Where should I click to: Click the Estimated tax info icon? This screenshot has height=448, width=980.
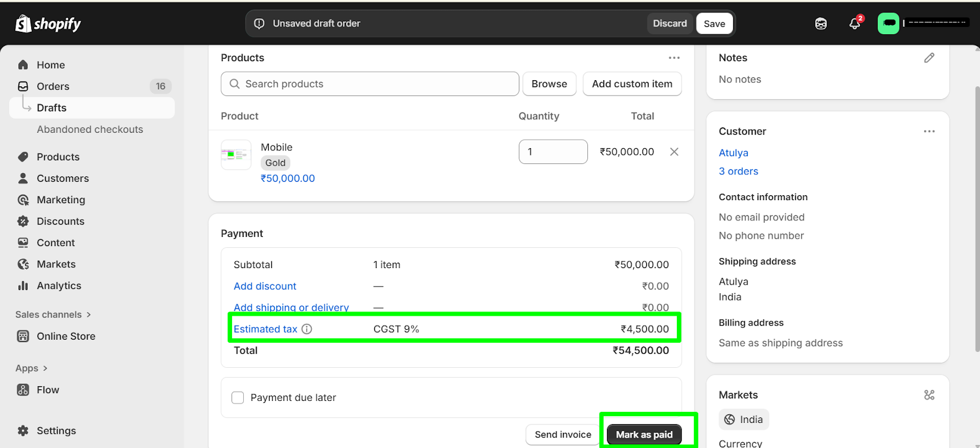click(x=307, y=329)
